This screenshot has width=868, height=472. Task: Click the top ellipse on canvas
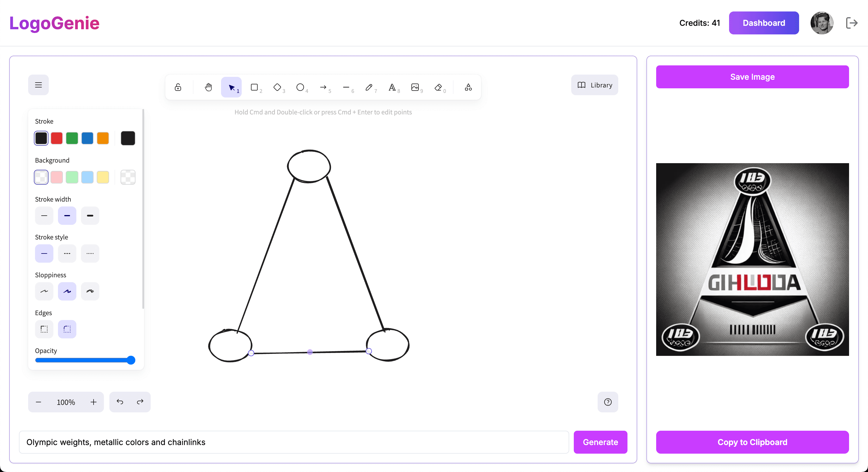[x=309, y=166]
